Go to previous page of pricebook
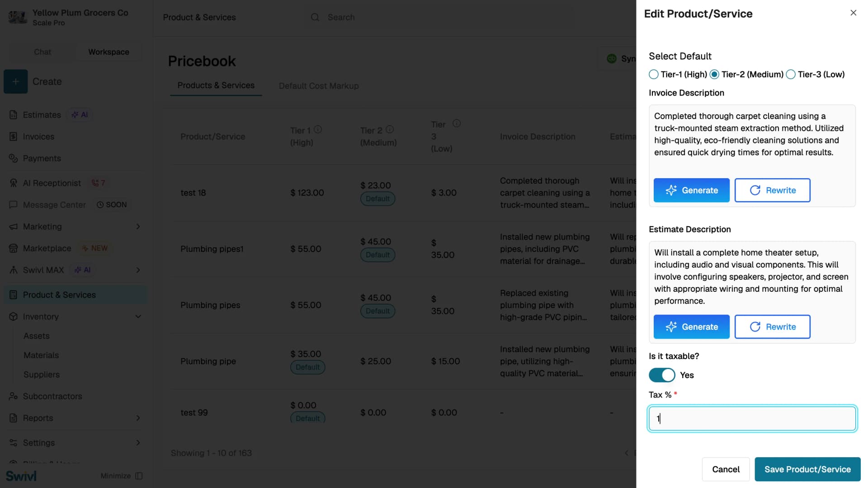The image size is (868, 488). (626, 453)
